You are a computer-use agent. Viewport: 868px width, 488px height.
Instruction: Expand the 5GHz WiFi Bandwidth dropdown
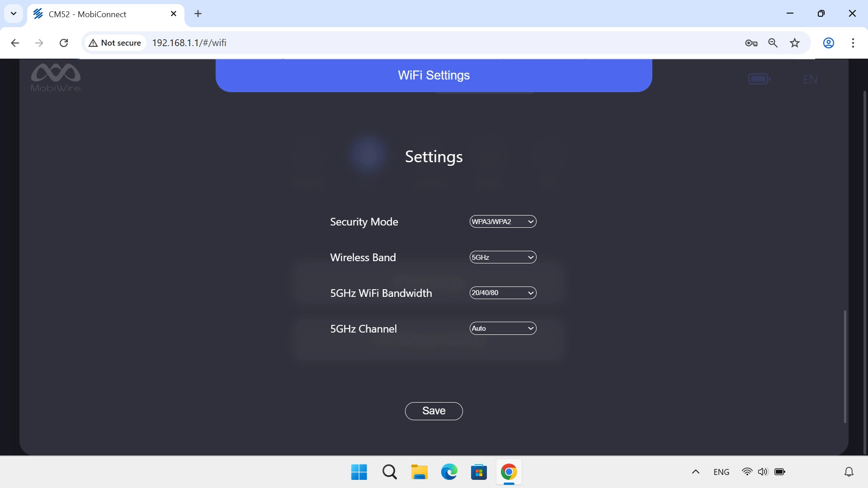pos(503,293)
